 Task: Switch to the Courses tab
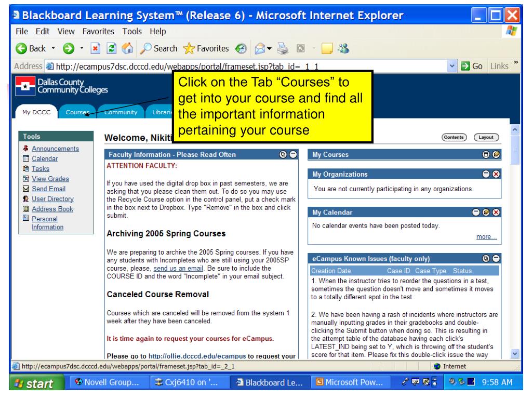[77, 112]
